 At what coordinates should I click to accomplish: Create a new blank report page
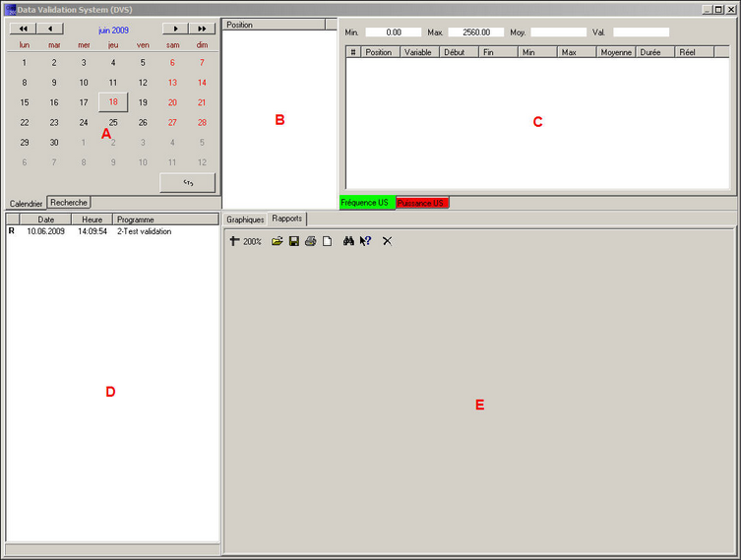pos(327,241)
